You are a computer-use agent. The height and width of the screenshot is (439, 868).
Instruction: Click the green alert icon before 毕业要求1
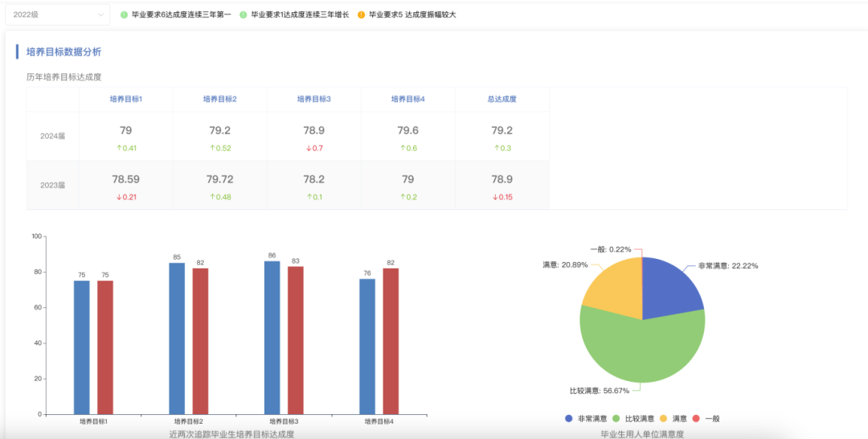[243, 15]
